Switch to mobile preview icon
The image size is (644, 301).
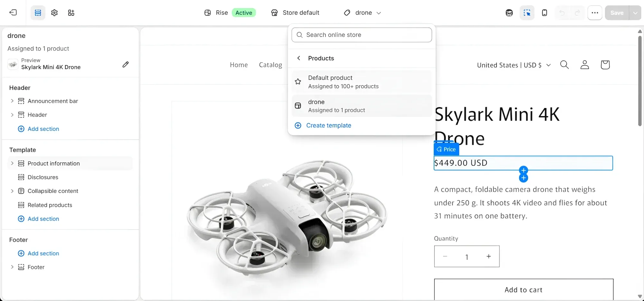click(x=545, y=13)
